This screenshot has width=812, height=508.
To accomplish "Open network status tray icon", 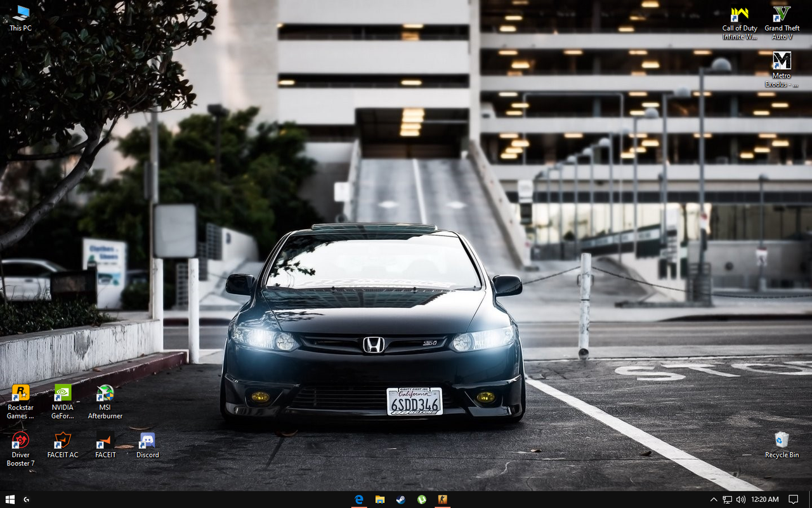I will click(x=727, y=500).
